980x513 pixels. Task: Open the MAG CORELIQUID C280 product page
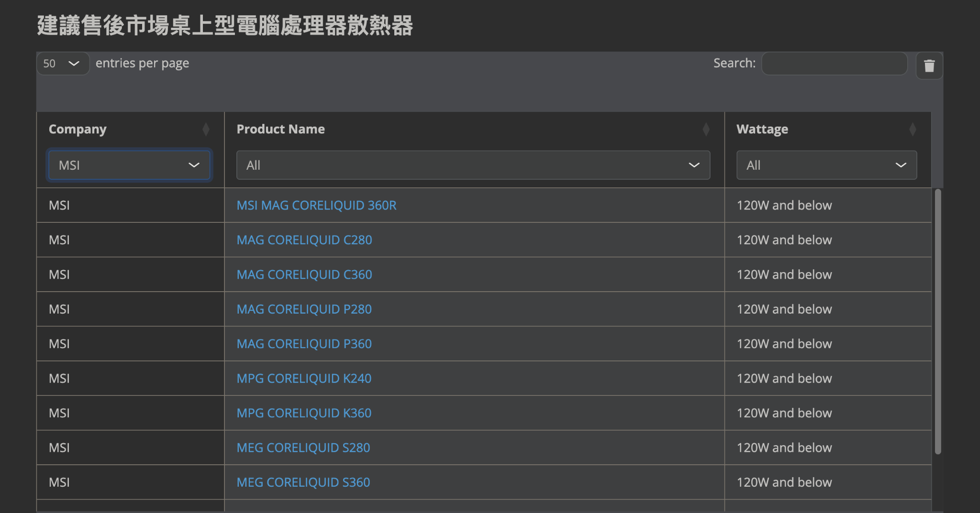click(x=304, y=240)
